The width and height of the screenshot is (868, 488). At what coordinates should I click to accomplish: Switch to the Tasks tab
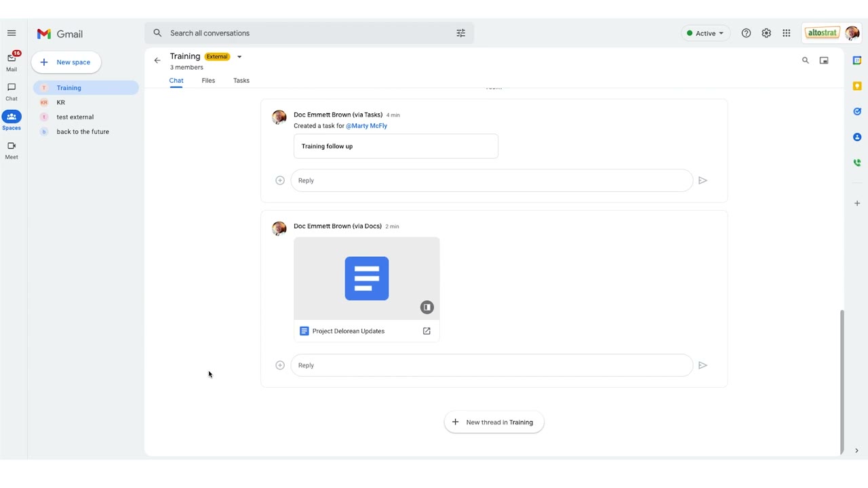click(241, 81)
